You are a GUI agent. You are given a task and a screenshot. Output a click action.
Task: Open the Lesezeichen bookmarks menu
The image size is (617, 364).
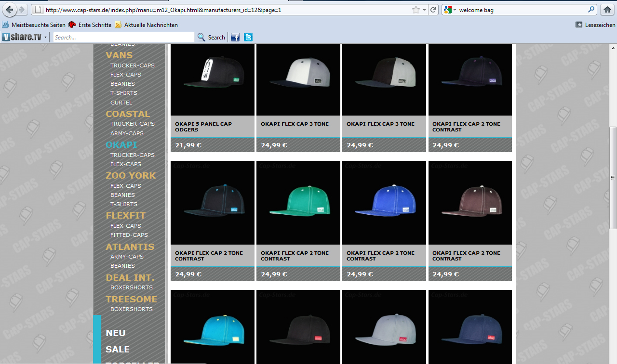[x=595, y=25]
